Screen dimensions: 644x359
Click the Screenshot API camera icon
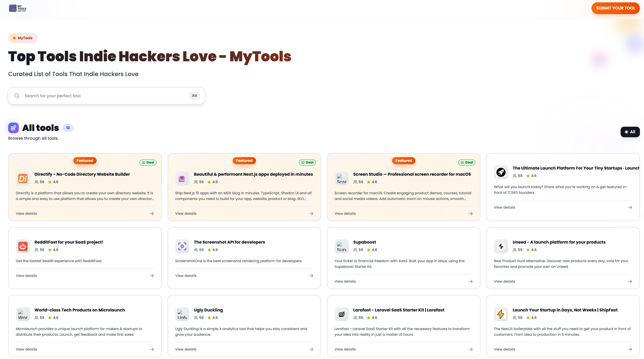click(x=182, y=246)
